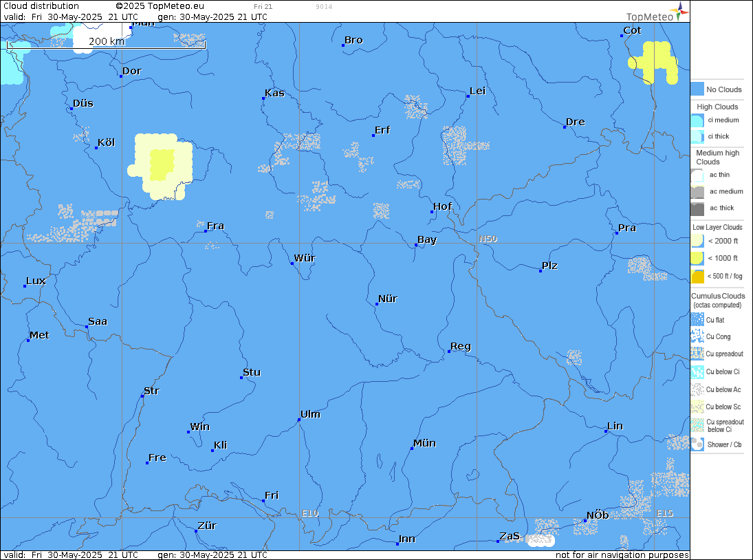Click the ZaS city label
This screenshot has width=753, height=560.
pos(510,536)
